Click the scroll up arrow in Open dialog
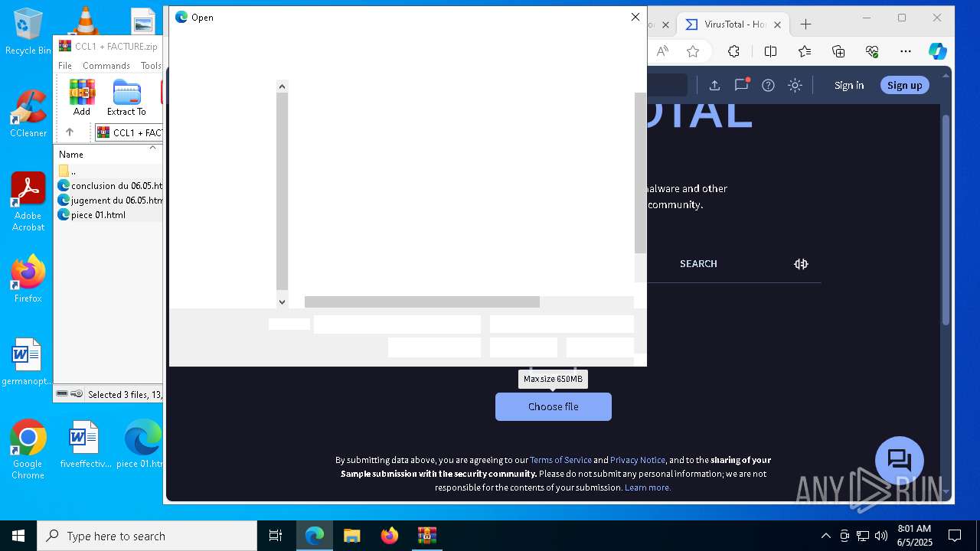Screen dimensions: 980x551 282,86
